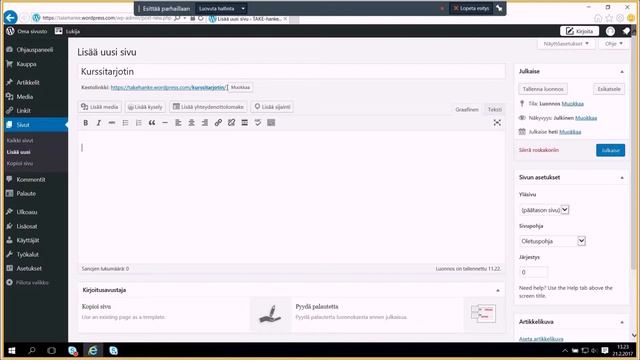Open notifications bell in admin bar
This screenshot has width=640, height=360.
point(626,31)
